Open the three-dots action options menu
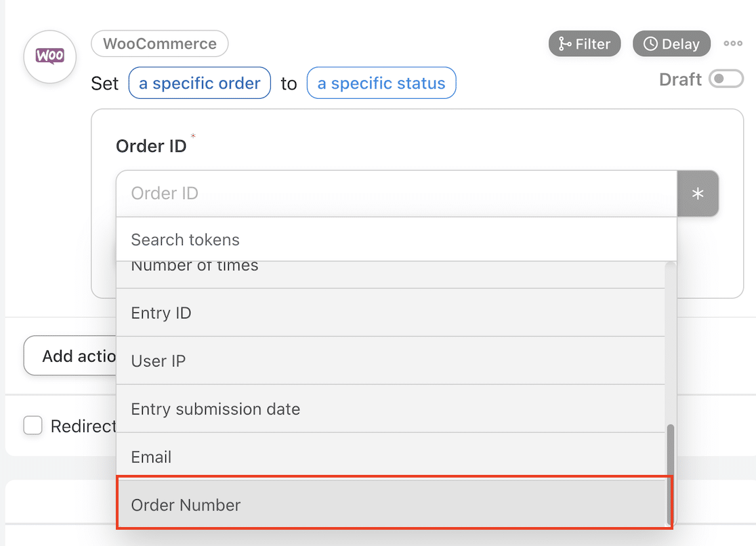The height and width of the screenshot is (546, 756). (732, 44)
